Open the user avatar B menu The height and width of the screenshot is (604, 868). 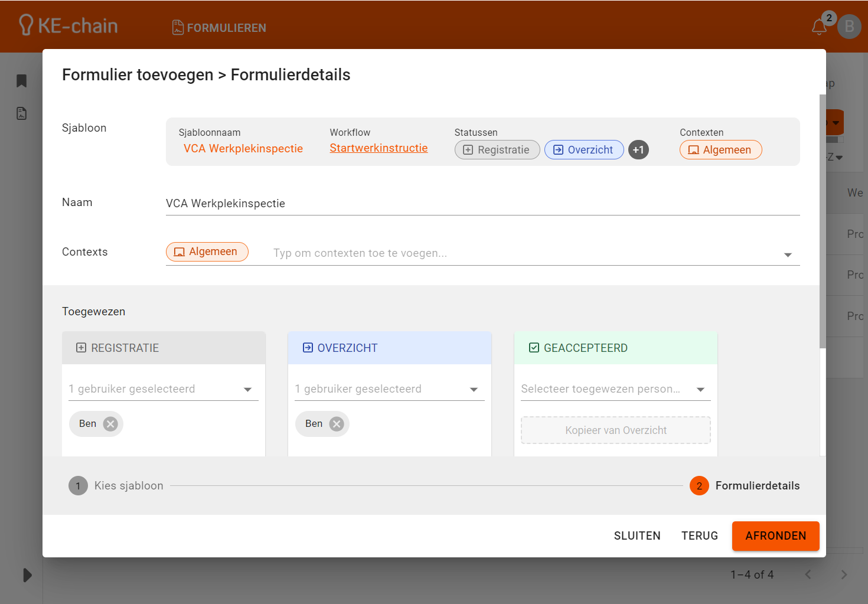[x=849, y=27]
